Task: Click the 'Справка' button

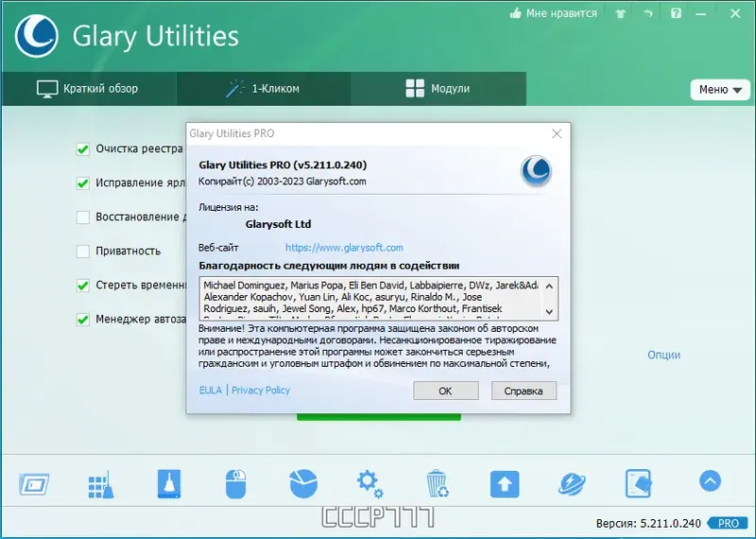Action: coord(524,391)
